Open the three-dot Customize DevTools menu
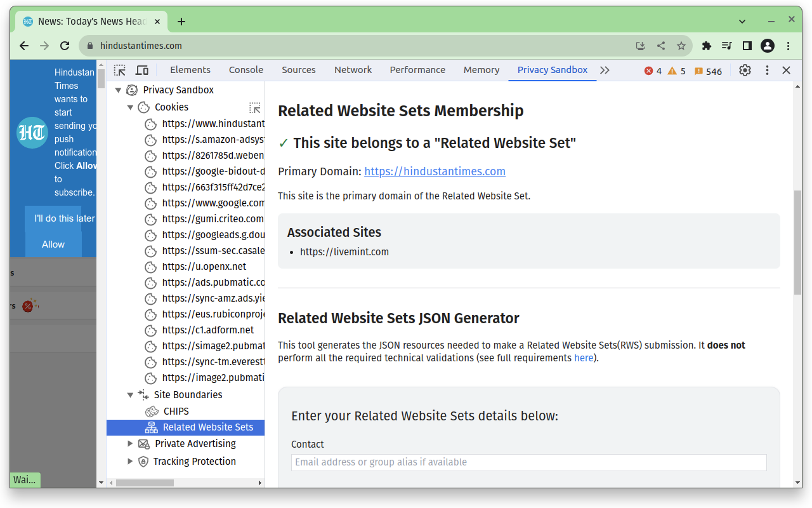Image resolution: width=812 pixels, height=508 pixels. point(766,70)
